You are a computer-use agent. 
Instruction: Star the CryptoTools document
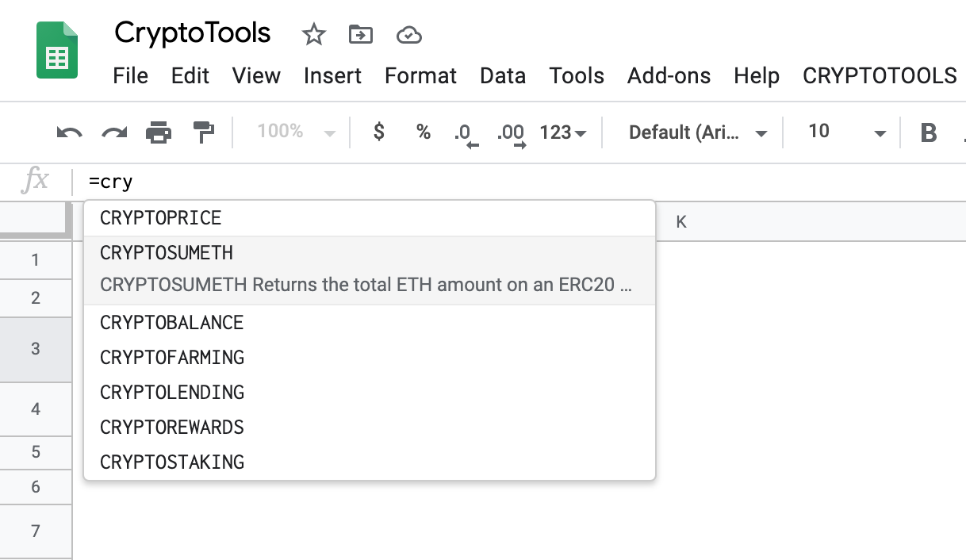(x=314, y=34)
